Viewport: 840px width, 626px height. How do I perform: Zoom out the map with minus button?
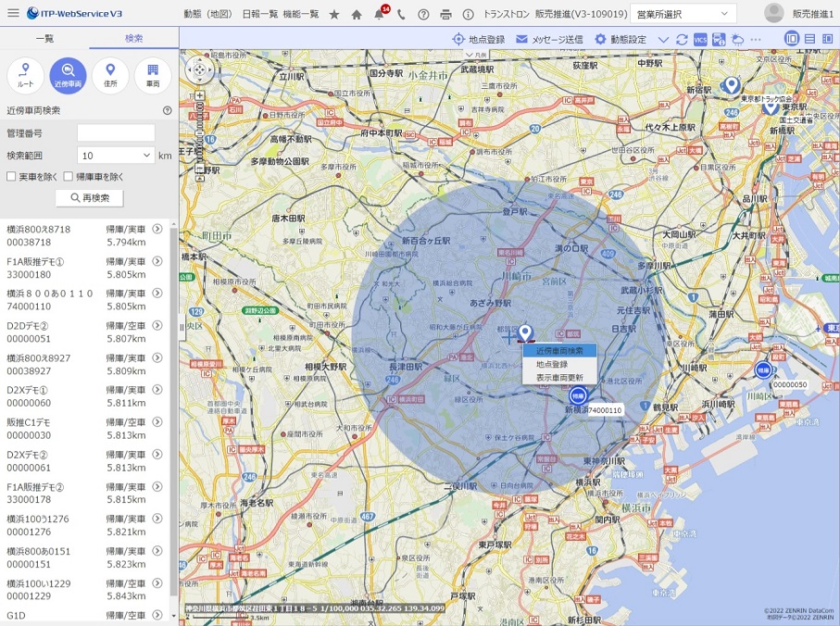click(199, 169)
